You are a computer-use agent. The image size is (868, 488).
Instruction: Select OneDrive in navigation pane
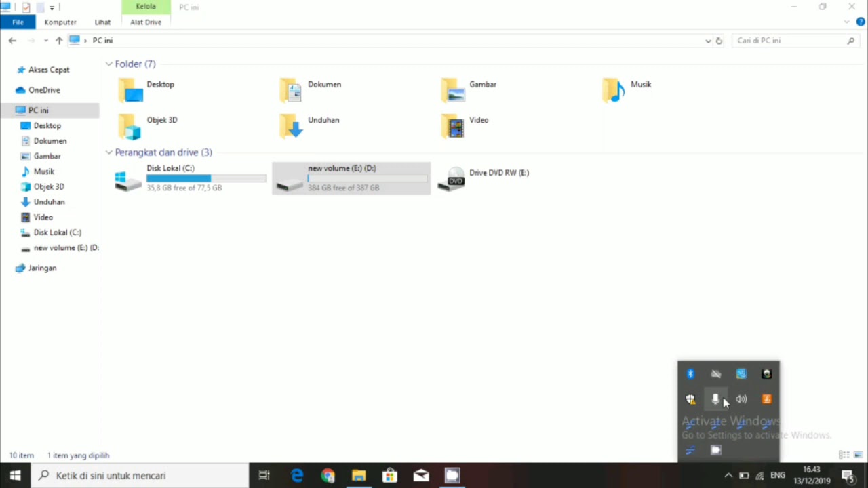coord(44,90)
